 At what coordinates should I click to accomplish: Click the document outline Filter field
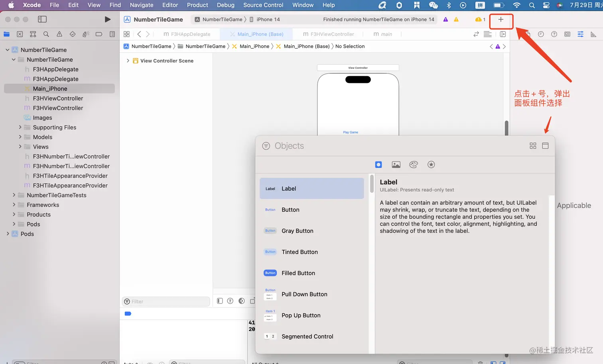[166, 301]
